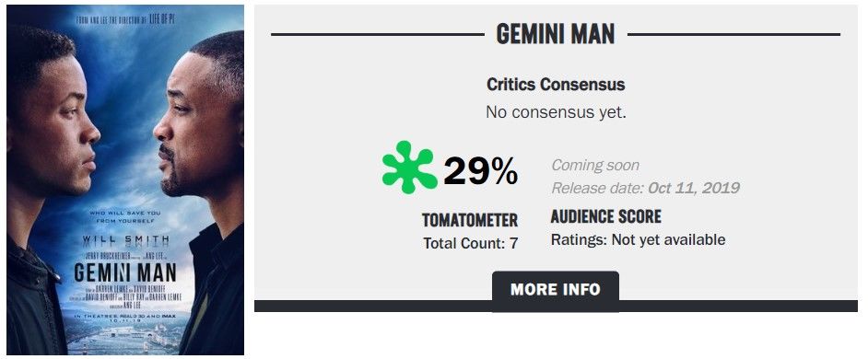Click Total Count: 7 text
Screen dimensions: 868x359
[471, 243]
